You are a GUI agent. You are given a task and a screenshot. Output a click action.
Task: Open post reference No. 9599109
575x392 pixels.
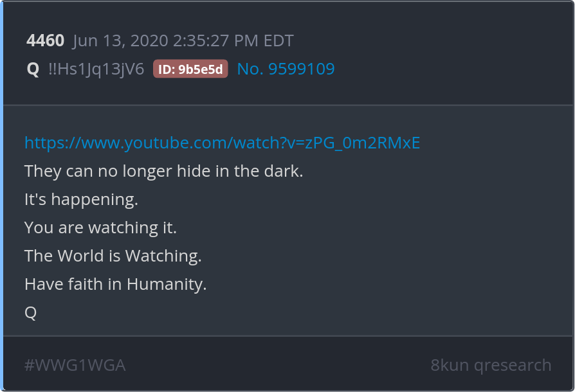coord(286,69)
